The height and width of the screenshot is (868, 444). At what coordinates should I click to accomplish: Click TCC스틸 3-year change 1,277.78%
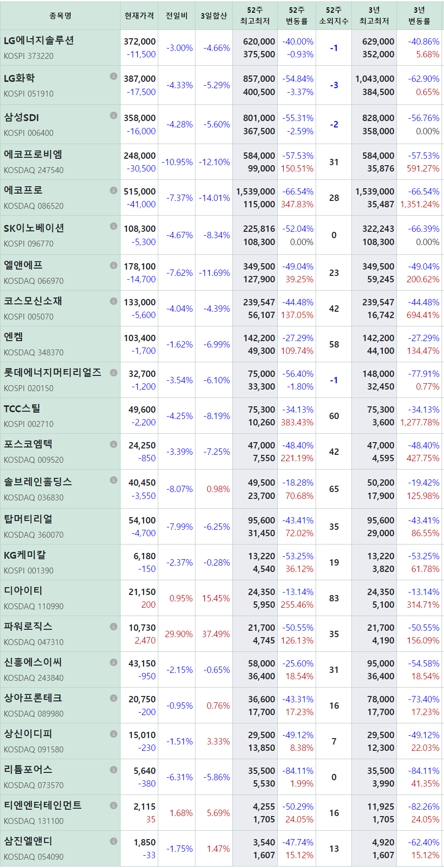(420, 422)
